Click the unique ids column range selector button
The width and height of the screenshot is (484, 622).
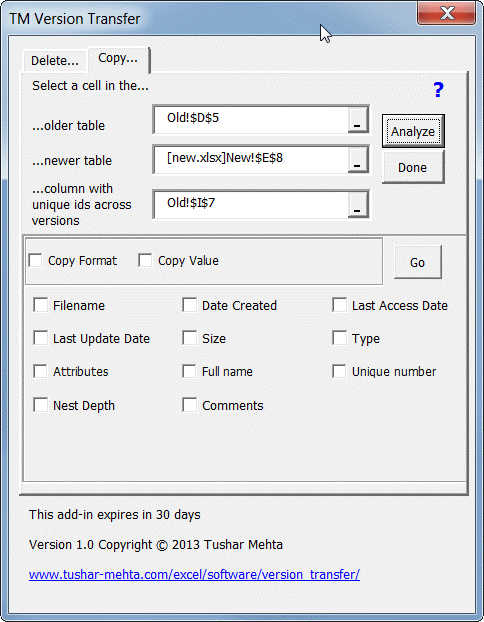[357, 205]
